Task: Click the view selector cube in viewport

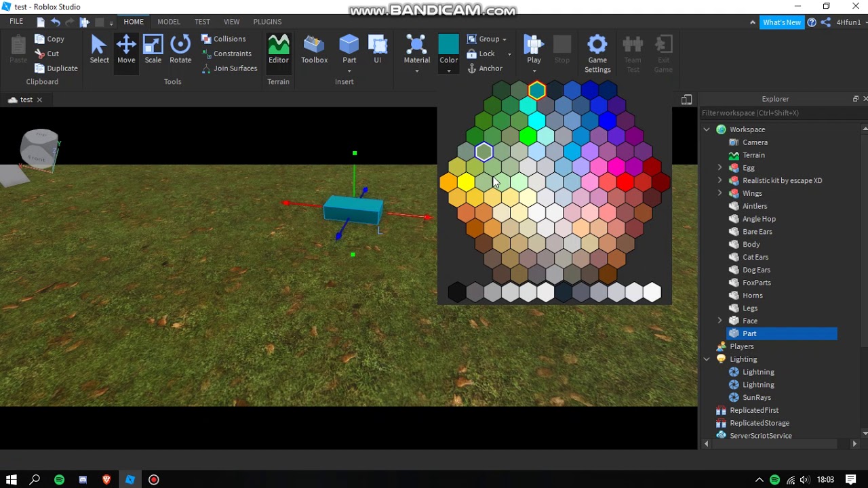Action: coord(39,148)
